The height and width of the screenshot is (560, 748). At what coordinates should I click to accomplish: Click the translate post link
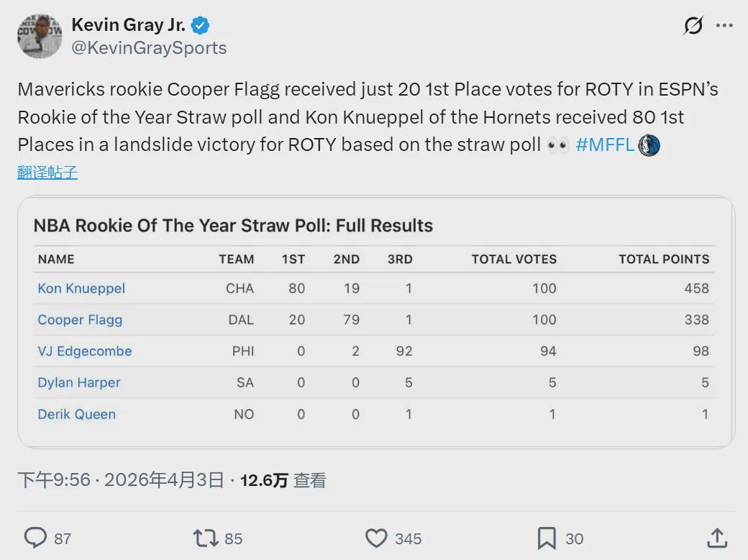[x=47, y=173]
